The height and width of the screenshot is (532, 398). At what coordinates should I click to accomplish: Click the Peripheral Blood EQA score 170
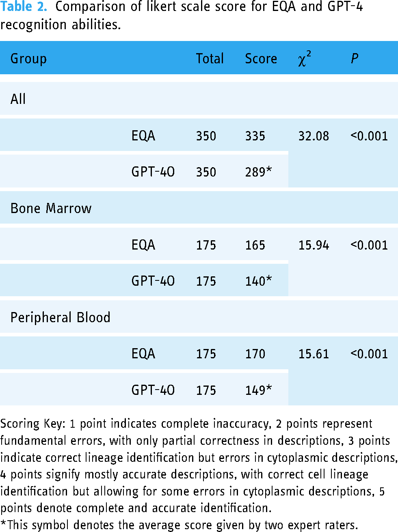tap(255, 354)
